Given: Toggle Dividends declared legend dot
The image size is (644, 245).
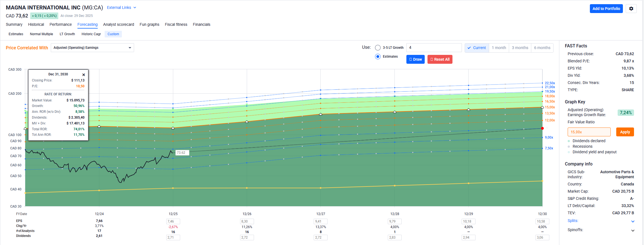Looking at the screenshot, I should (x=569, y=141).
